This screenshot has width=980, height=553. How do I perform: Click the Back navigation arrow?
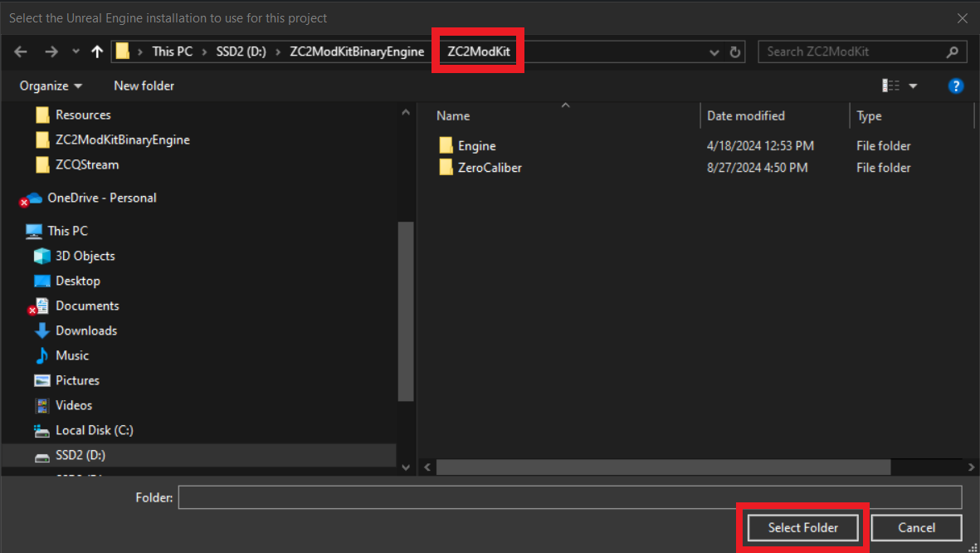(x=21, y=51)
